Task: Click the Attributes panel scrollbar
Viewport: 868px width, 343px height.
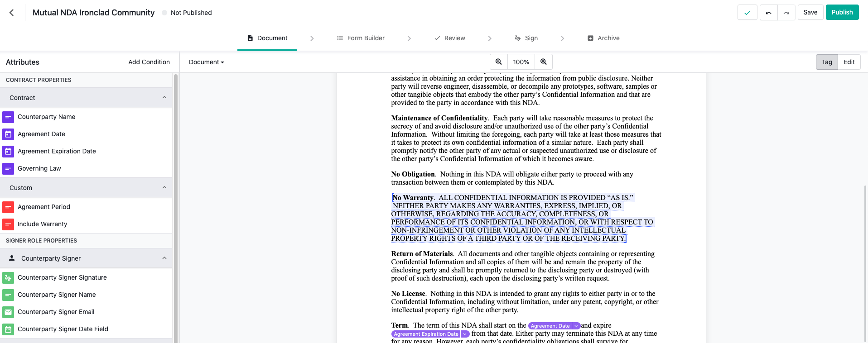Action: click(176, 208)
